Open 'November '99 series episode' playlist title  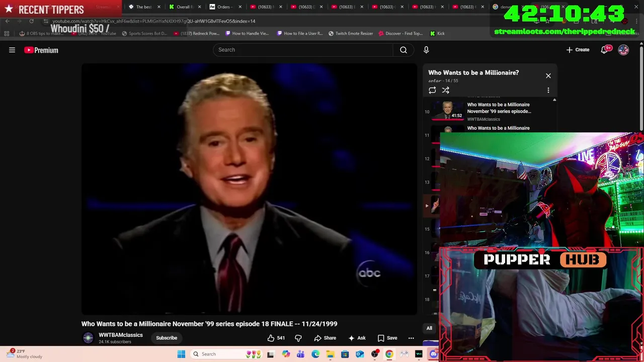[499, 108]
